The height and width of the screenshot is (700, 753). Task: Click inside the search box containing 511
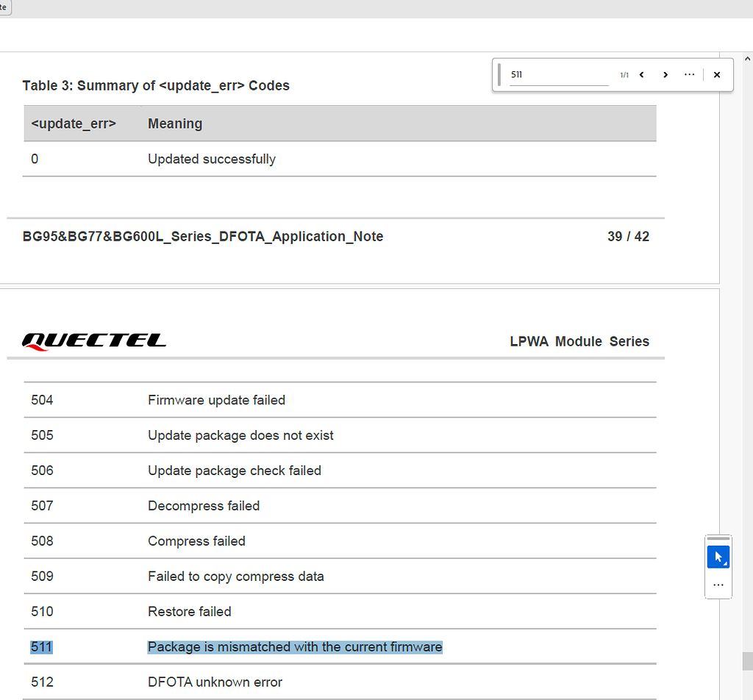tap(559, 74)
